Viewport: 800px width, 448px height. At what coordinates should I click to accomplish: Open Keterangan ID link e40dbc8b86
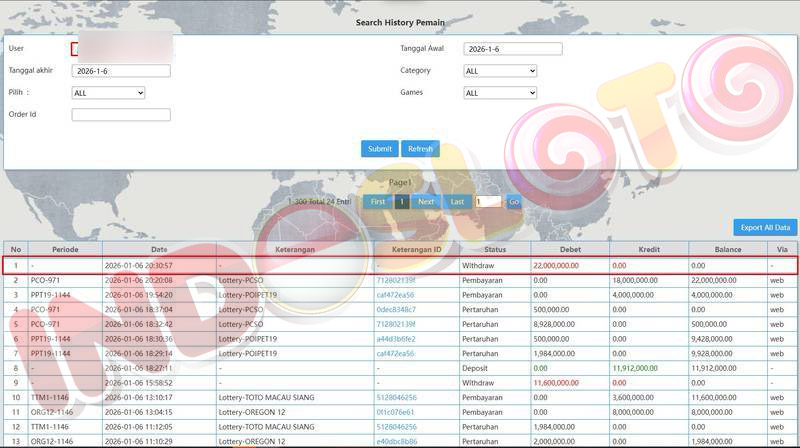point(396,440)
